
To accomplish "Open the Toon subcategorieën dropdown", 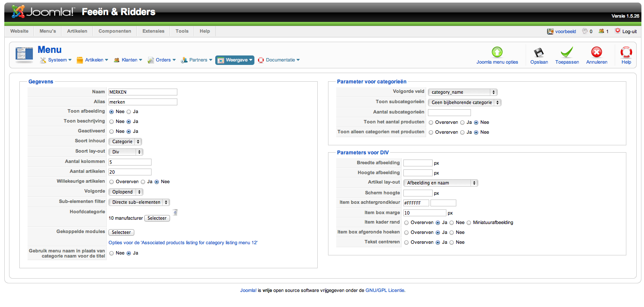I will pos(465,103).
